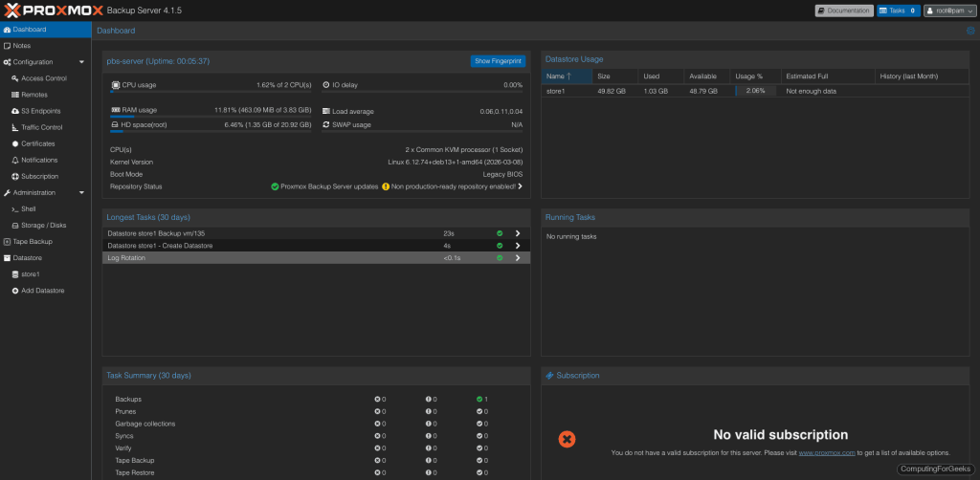Open details arrow for Log Rotation task
980x480 pixels.
point(518,258)
